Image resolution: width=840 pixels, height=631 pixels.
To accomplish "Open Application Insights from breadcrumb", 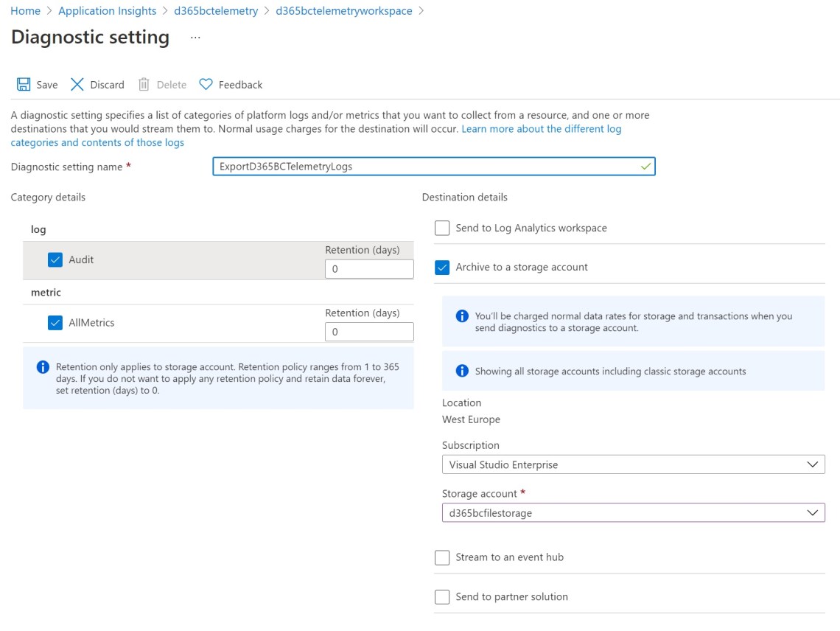I will [107, 10].
